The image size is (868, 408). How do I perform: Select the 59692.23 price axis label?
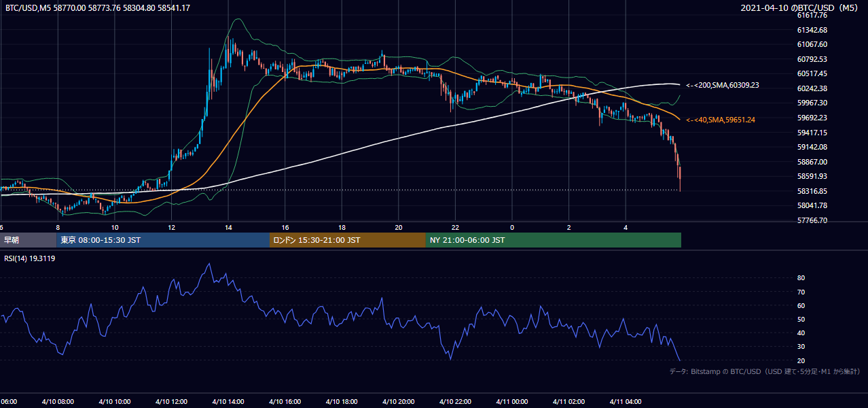click(x=812, y=118)
